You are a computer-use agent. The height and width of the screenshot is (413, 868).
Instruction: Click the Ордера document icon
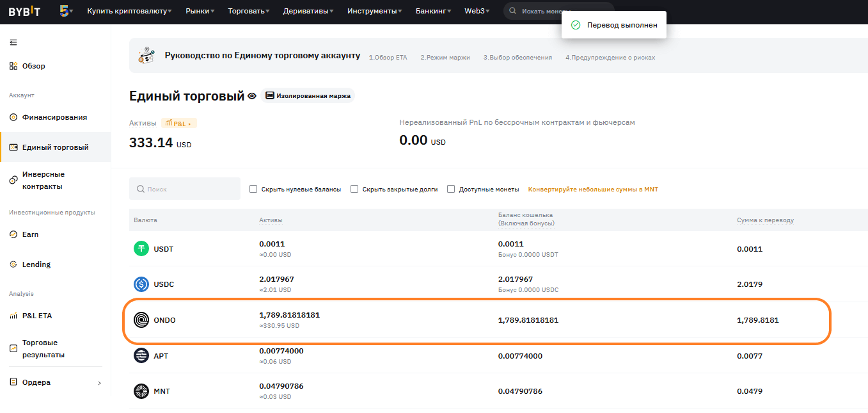[x=13, y=382]
